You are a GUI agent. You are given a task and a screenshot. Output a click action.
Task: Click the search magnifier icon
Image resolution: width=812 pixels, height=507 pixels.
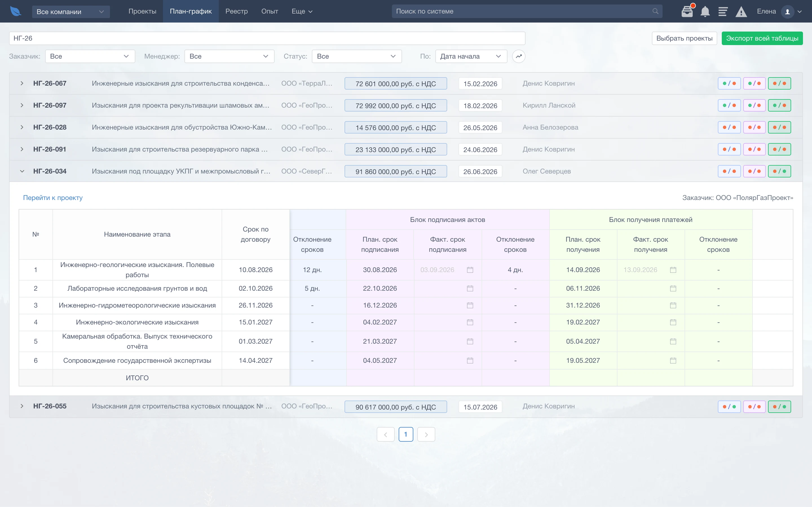tap(655, 11)
